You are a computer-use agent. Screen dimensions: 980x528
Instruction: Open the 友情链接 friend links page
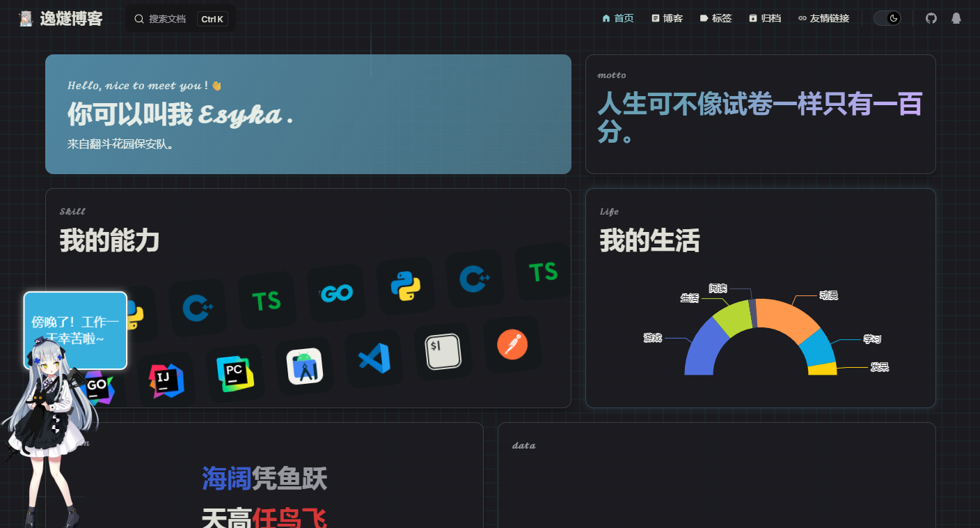click(823, 18)
